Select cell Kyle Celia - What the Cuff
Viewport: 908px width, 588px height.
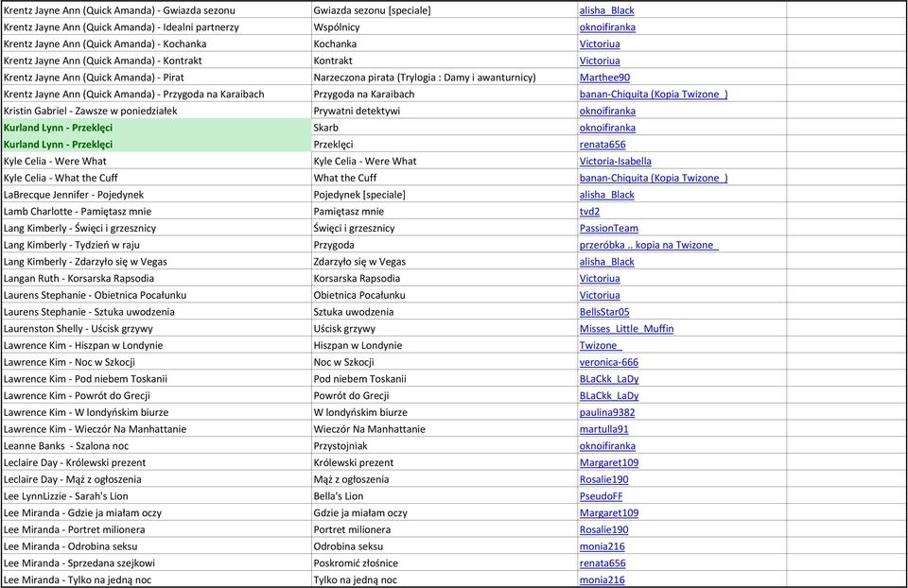click(x=156, y=179)
